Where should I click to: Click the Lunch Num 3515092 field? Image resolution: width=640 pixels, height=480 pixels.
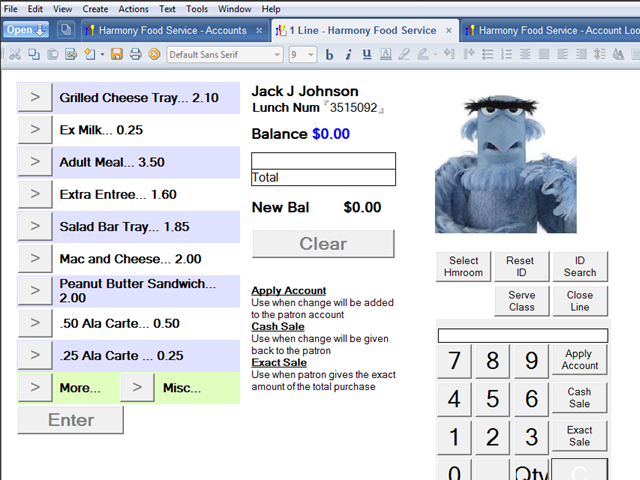(353, 108)
